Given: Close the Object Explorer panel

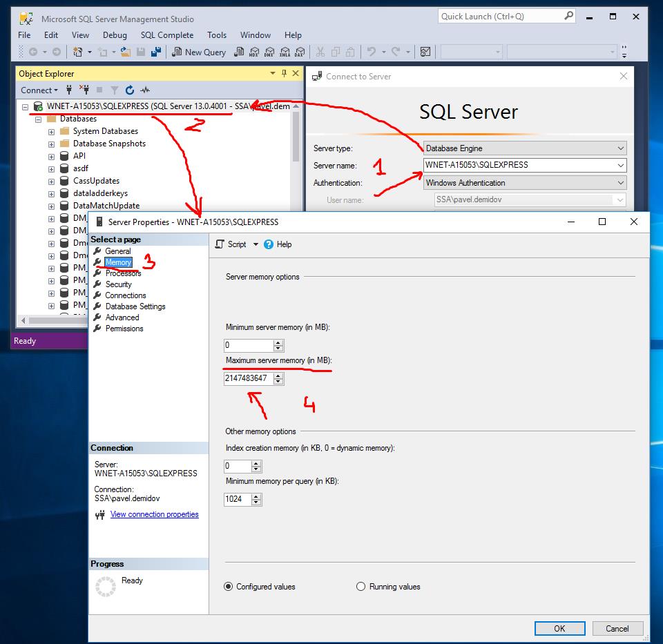Looking at the screenshot, I should (296, 74).
